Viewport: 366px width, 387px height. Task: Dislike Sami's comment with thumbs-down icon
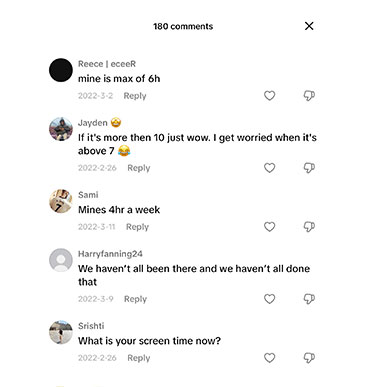click(309, 227)
